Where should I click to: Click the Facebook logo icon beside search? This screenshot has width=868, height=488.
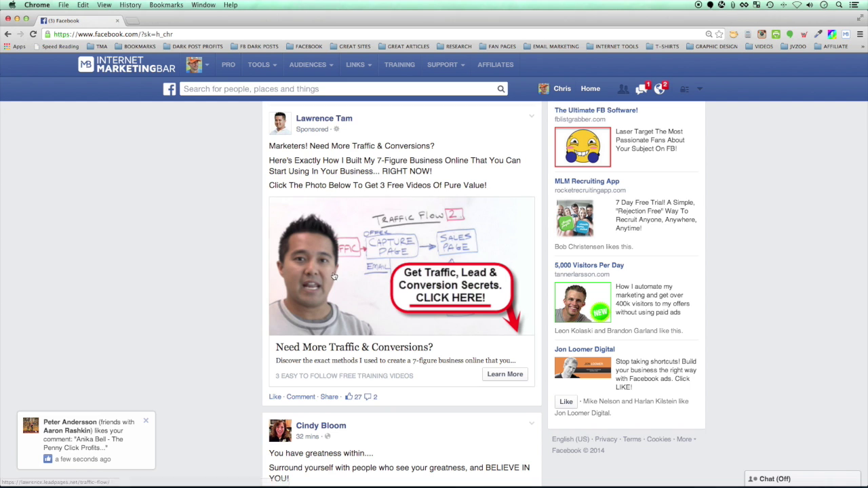coord(170,89)
